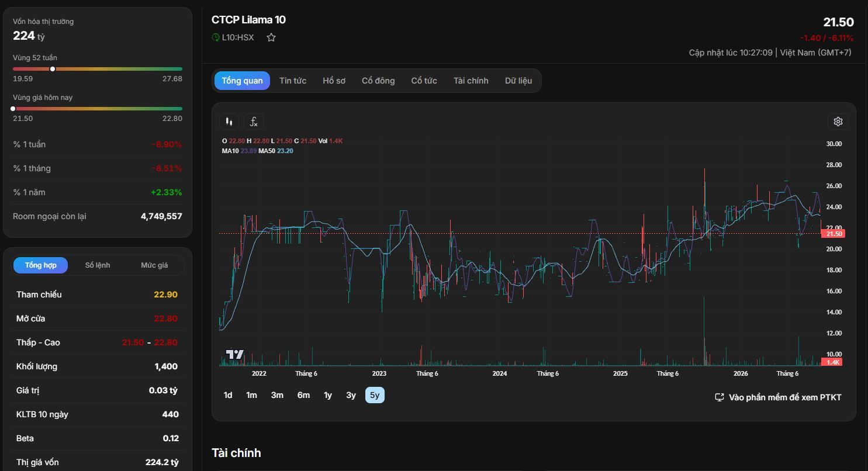Set chart range to 5y
The height and width of the screenshot is (471, 868).
pos(375,396)
